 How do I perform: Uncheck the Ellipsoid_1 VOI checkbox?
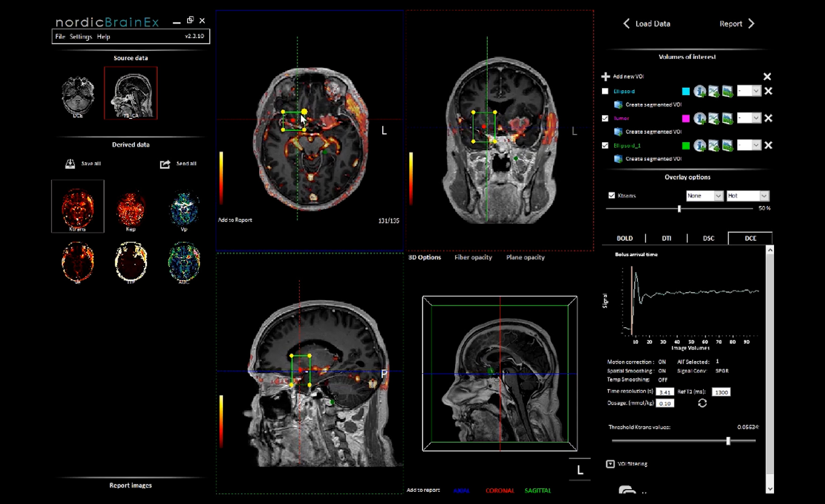click(605, 145)
